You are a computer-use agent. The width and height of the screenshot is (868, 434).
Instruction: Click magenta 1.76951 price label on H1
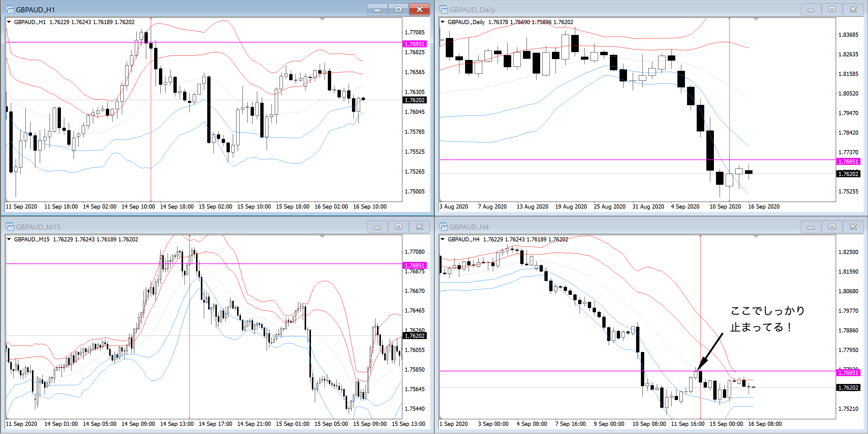click(414, 44)
